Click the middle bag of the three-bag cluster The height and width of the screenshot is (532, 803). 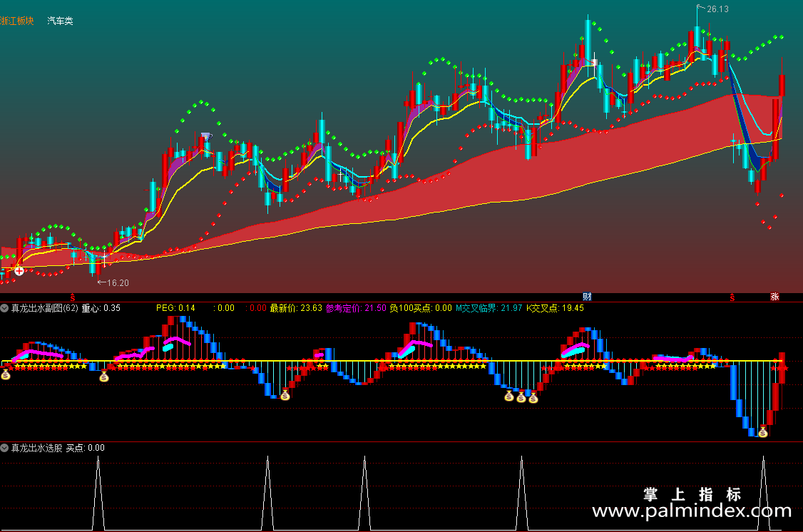521,397
